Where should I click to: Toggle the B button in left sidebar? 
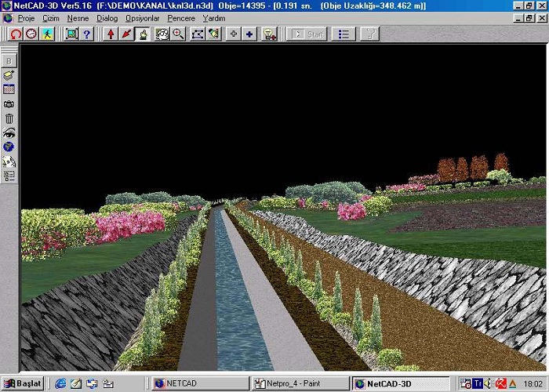(x=9, y=60)
